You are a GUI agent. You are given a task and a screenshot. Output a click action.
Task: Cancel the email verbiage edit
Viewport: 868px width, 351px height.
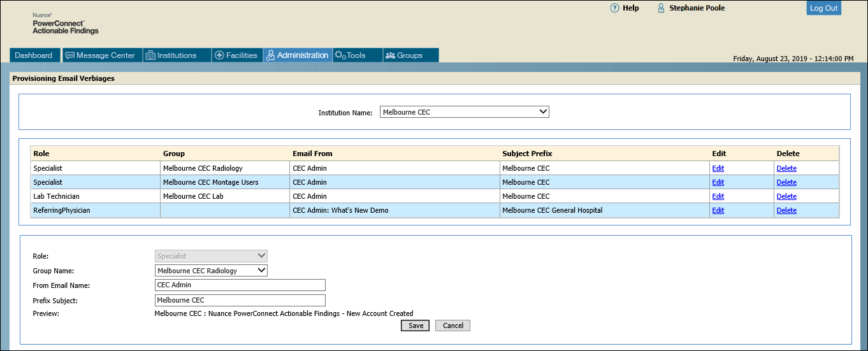(453, 326)
